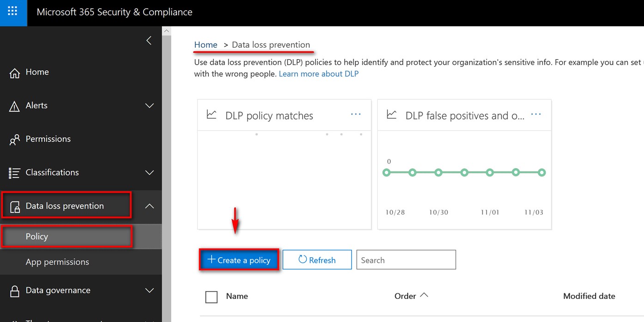Click the Home house icon in sidebar

click(x=15, y=73)
